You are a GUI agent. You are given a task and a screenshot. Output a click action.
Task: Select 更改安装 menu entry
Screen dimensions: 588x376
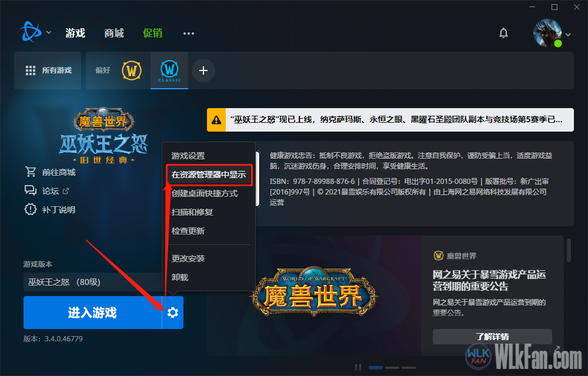click(x=188, y=258)
